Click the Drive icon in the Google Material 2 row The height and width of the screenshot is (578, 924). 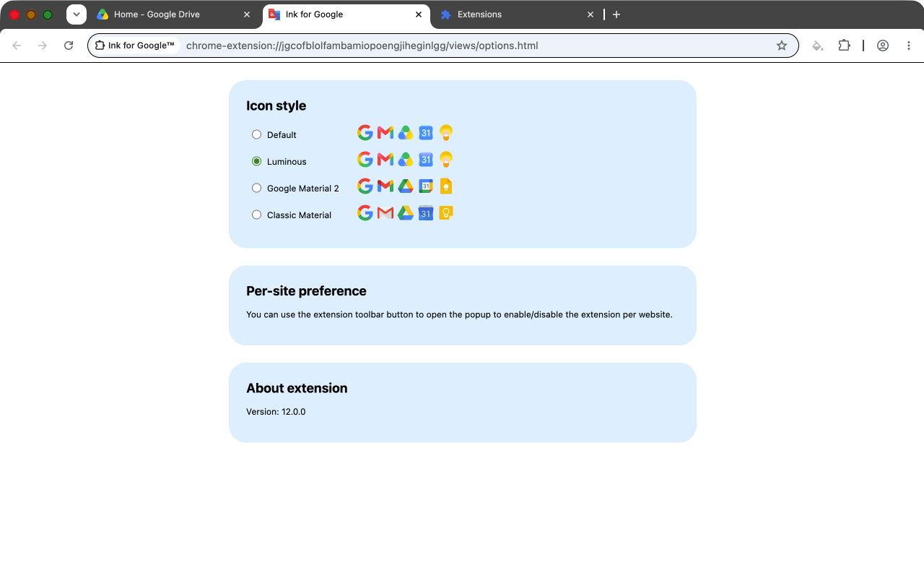[x=406, y=186]
